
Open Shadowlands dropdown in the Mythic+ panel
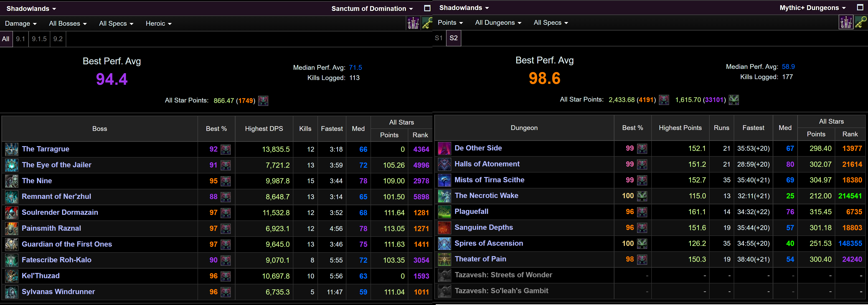tap(464, 7)
